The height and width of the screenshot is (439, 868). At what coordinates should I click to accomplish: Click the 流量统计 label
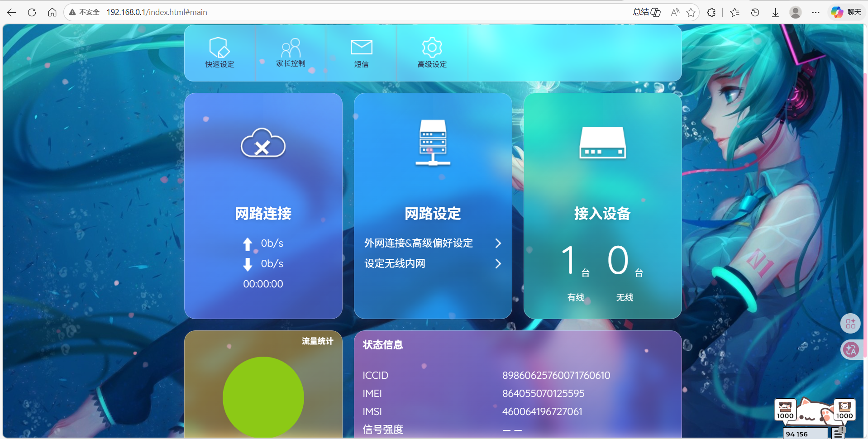coord(317,341)
